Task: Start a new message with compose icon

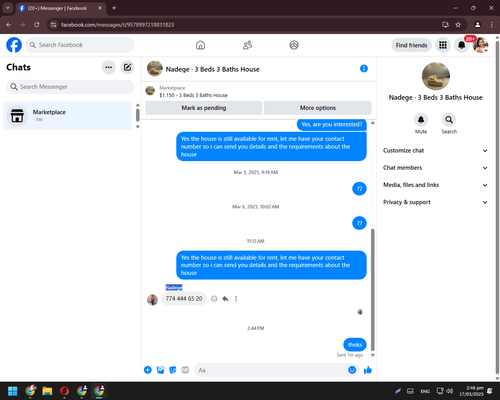Action: [x=127, y=67]
